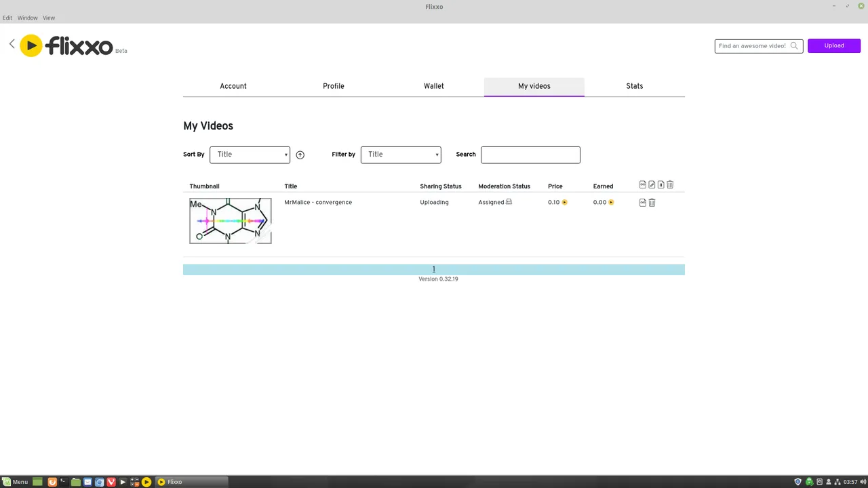Open the file manager folder icon in taskbar
Viewport: 868px width, 488px height.
tap(76, 482)
